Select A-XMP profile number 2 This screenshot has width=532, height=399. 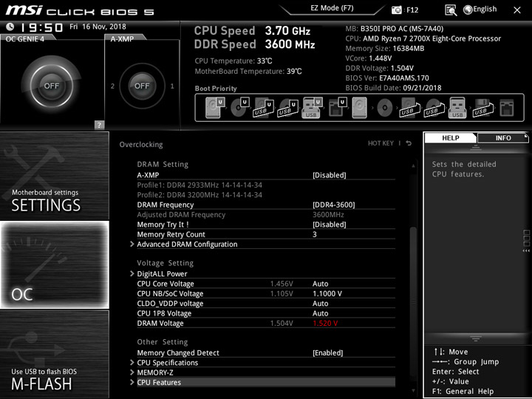click(112, 86)
